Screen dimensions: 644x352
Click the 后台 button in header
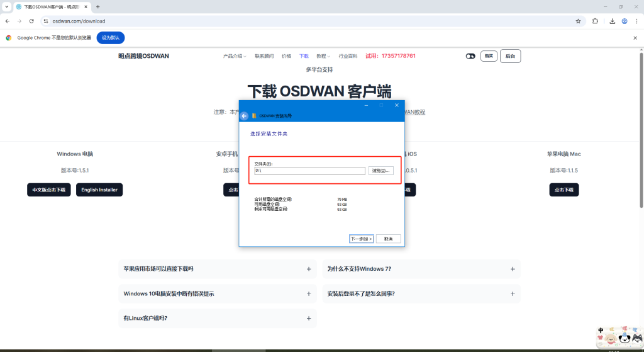tap(510, 56)
